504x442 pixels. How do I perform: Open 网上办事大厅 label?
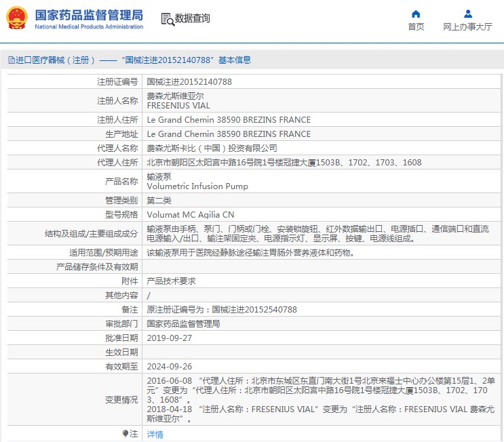[467, 27]
